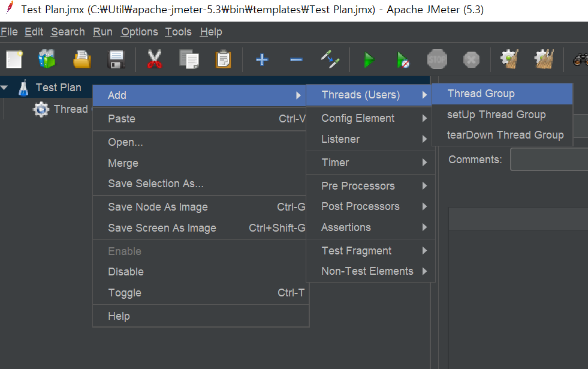Choose Add in the context menu

[x=199, y=95]
